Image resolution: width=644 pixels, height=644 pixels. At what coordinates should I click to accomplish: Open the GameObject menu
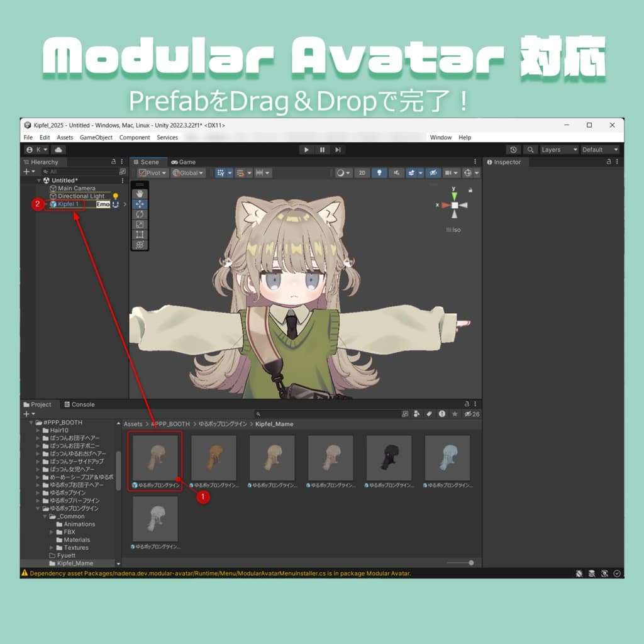(x=96, y=138)
